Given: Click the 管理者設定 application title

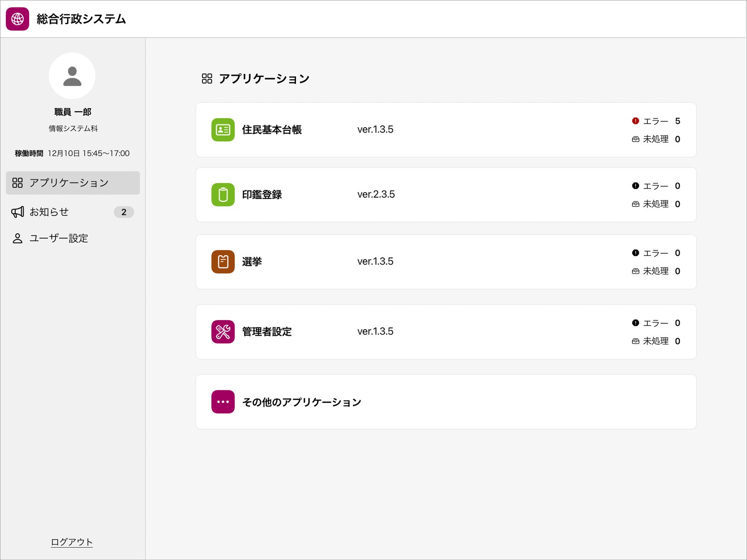Looking at the screenshot, I should point(267,332).
